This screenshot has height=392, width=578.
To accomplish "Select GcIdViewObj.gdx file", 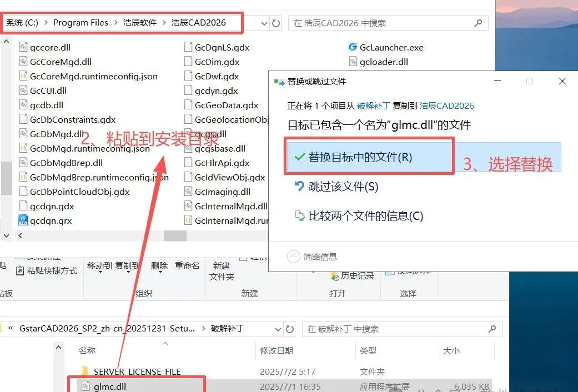I will (x=224, y=177).
